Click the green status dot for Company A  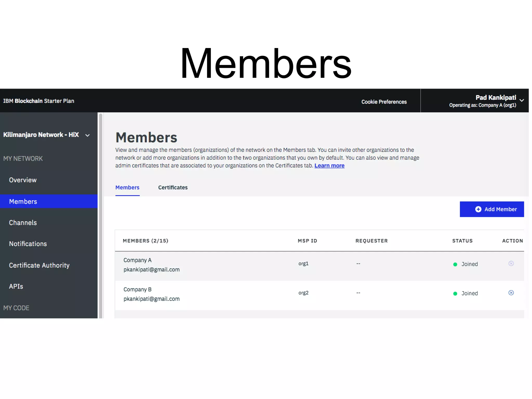pos(455,264)
